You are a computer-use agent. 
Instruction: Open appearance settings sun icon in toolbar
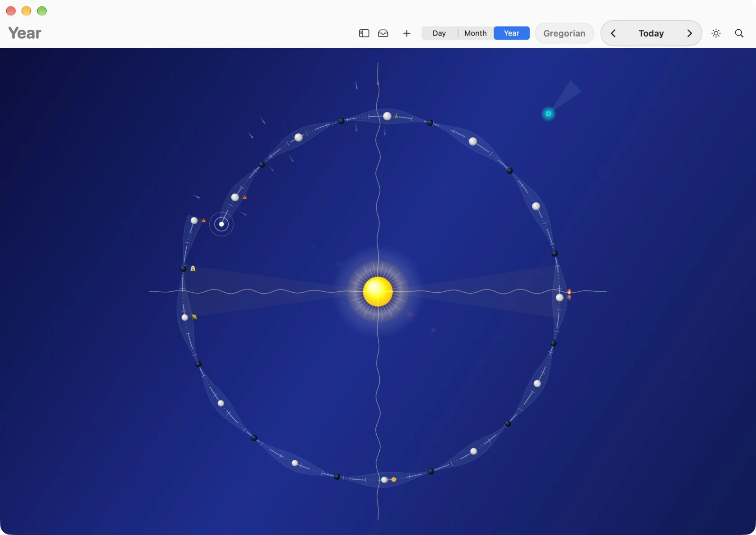716,33
